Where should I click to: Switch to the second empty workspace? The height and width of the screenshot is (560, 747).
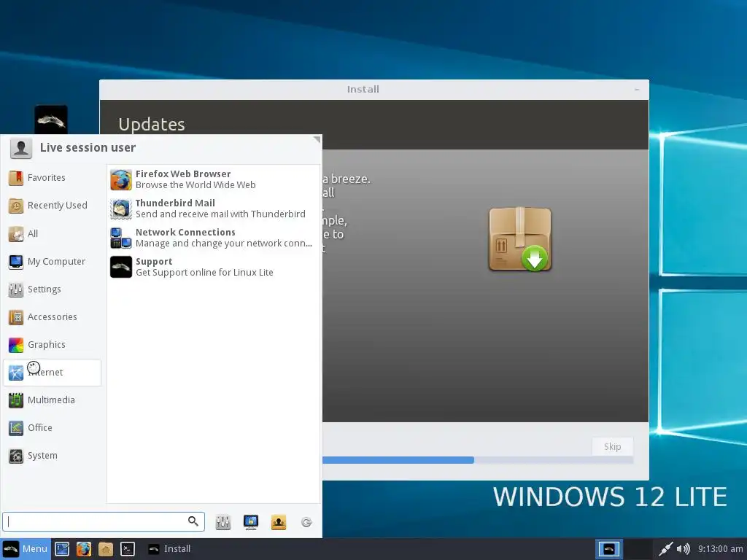point(638,549)
